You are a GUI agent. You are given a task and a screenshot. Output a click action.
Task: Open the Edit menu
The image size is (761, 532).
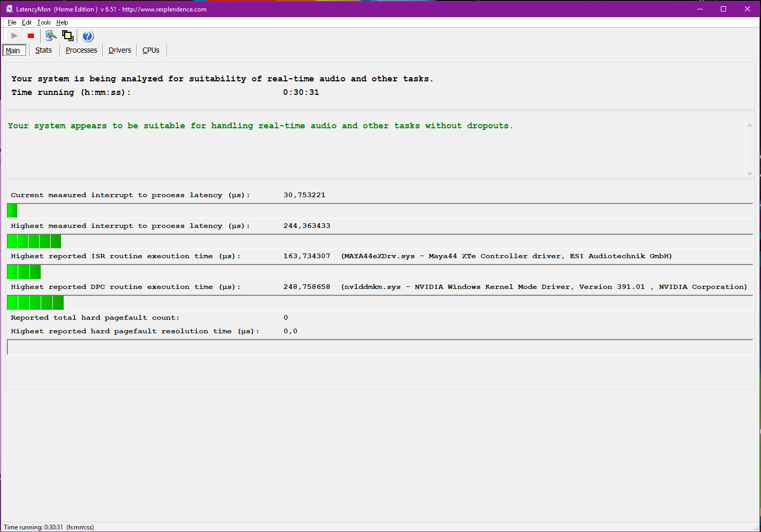[27, 22]
